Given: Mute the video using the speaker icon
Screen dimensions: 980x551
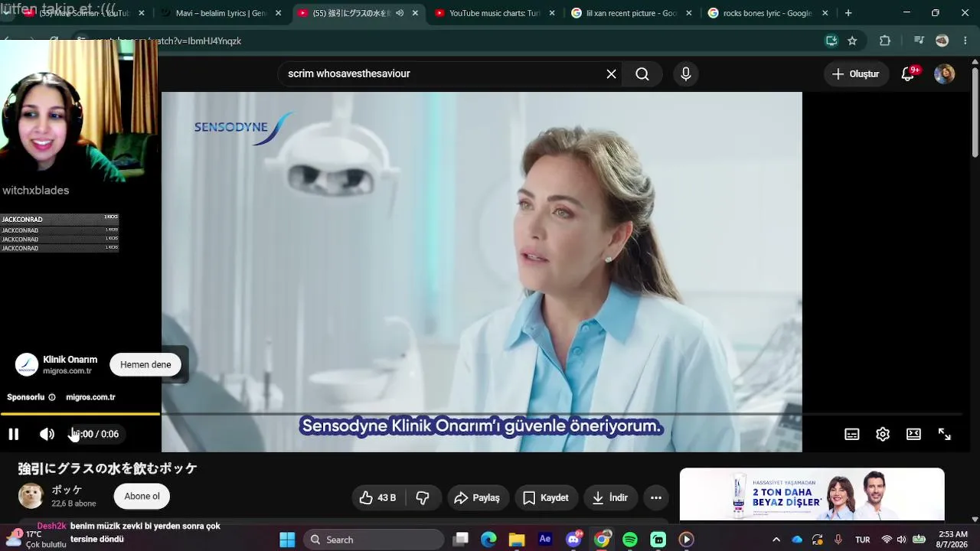Looking at the screenshot, I should click(47, 434).
